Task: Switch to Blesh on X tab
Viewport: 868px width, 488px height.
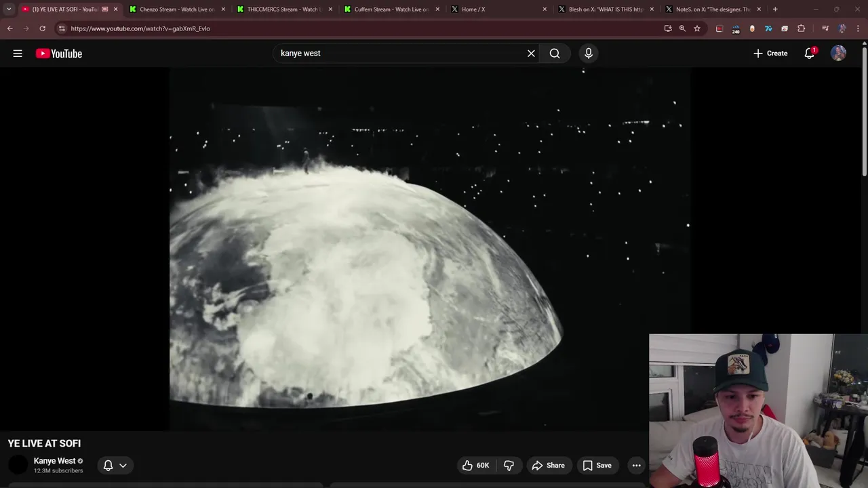Action: [605, 9]
